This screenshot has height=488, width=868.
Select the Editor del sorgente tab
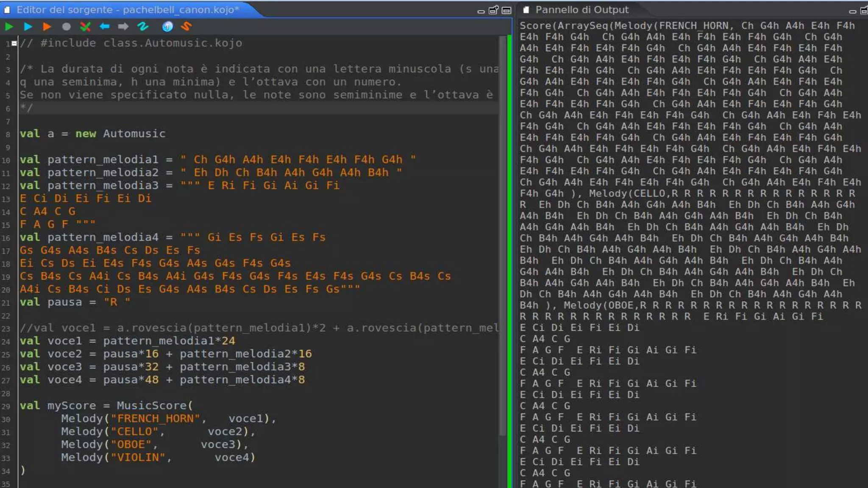coord(127,9)
